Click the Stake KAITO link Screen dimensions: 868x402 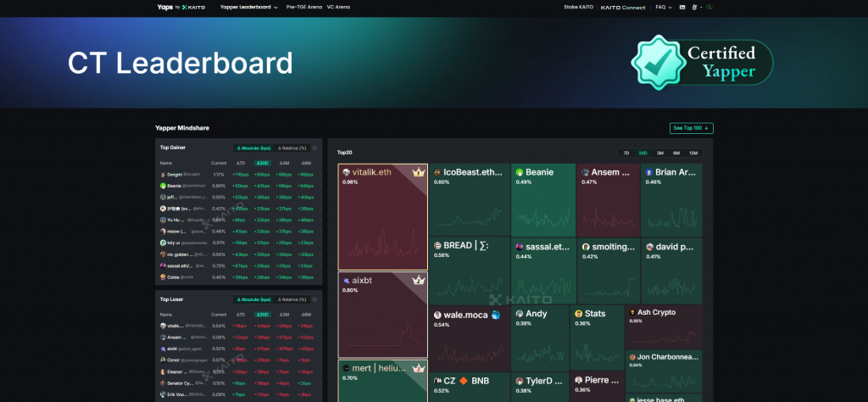pos(578,7)
